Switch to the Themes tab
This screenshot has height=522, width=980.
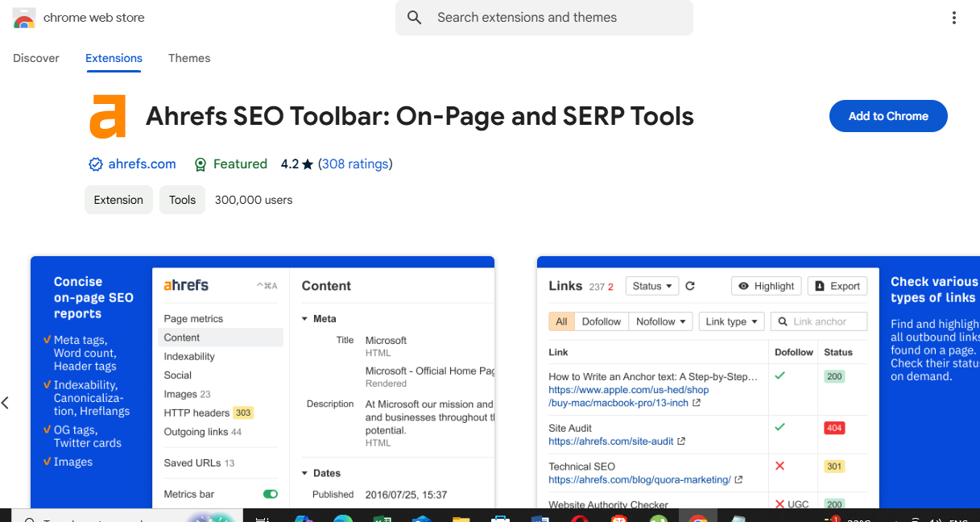(x=189, y=58)
